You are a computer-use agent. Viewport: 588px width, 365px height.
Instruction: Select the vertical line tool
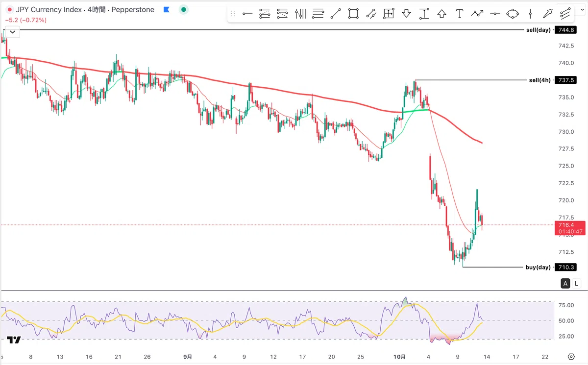tap(530, 14)
